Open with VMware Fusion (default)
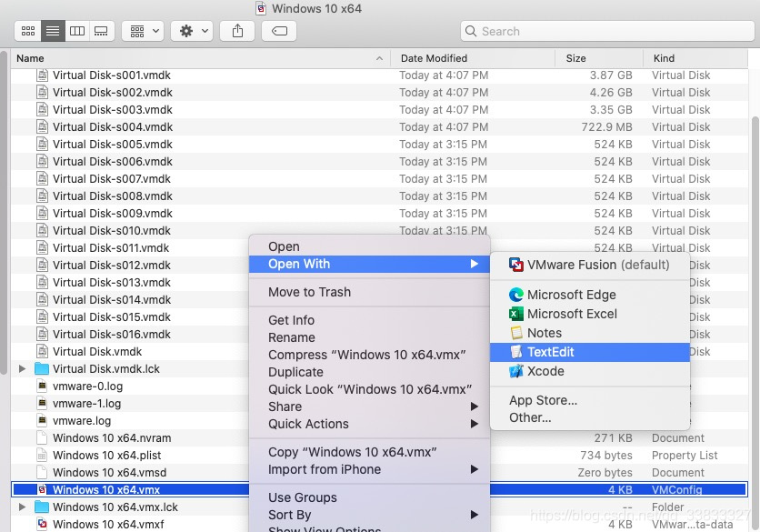The image size is (760, 532). [590, 265]
